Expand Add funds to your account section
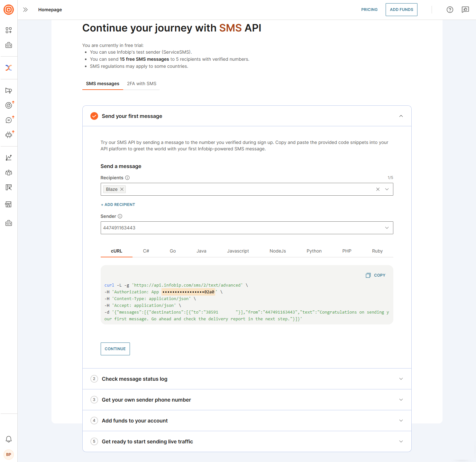This screenshot has width=476, height=462. coord(247,421)
